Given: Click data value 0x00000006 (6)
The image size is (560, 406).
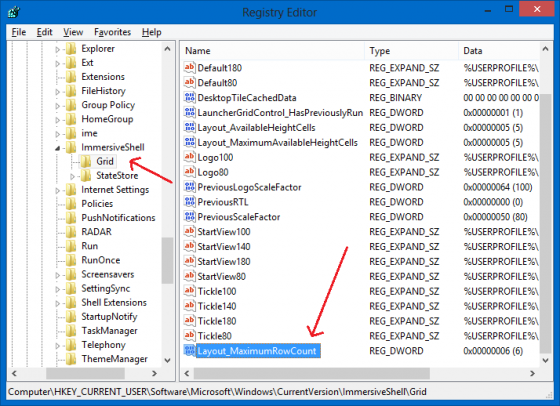Looking at the screenshot, I should coord(493,351).
